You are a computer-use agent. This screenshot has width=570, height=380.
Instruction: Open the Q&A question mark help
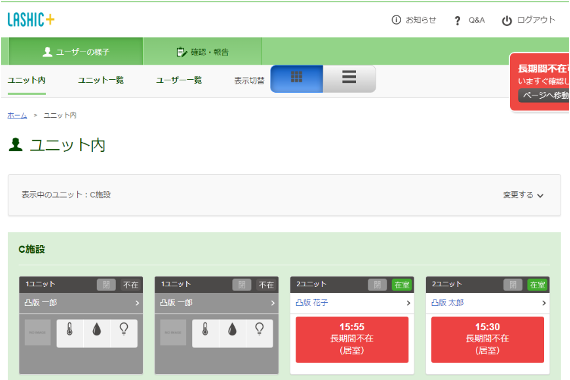(x=457, y=20)
